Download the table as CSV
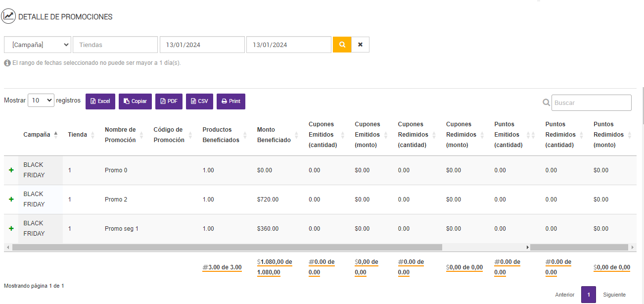 click(199, 101)
